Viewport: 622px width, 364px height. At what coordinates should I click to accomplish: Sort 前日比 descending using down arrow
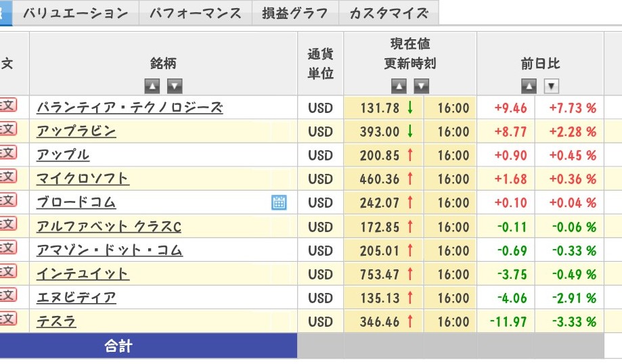552,86
